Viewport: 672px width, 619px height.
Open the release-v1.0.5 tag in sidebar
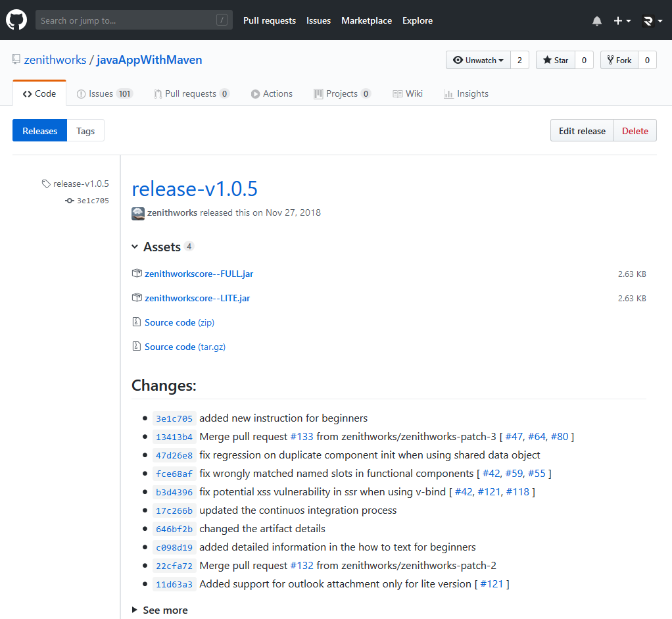pos(76,184)
